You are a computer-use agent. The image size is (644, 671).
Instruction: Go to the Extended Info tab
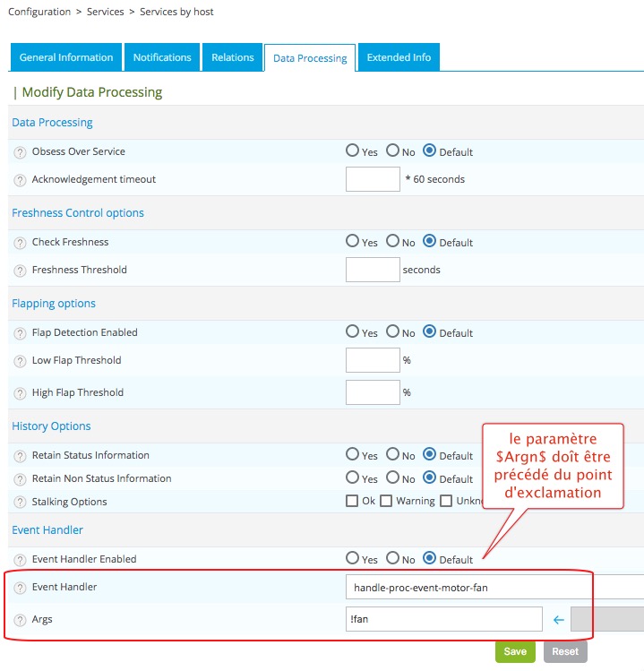coord(399,57)
